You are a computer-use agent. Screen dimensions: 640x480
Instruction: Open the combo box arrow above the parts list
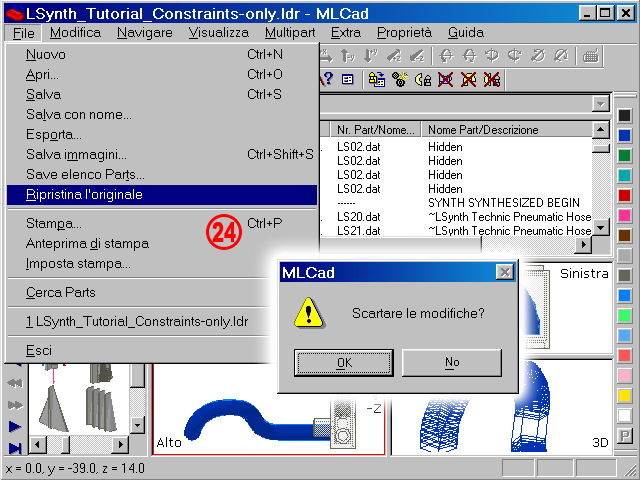click(600, 104)
